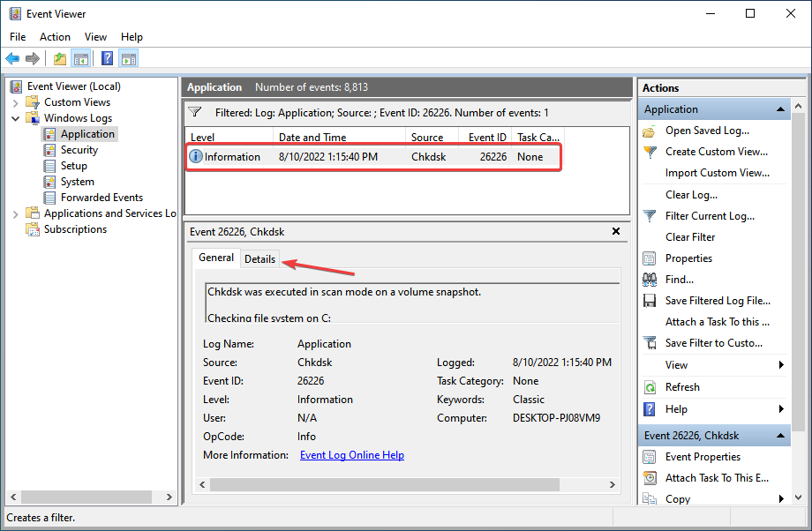
Task: Toggle the console tree pane icon
Action: [x=81, y=58]
